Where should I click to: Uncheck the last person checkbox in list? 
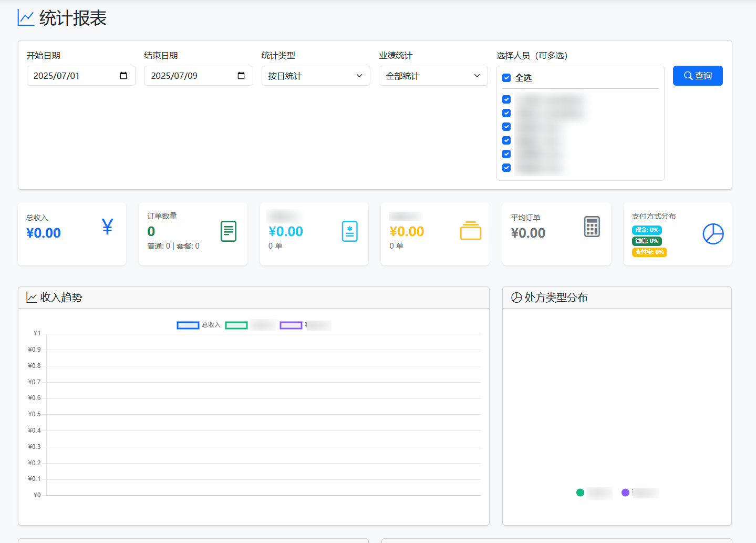506,168
